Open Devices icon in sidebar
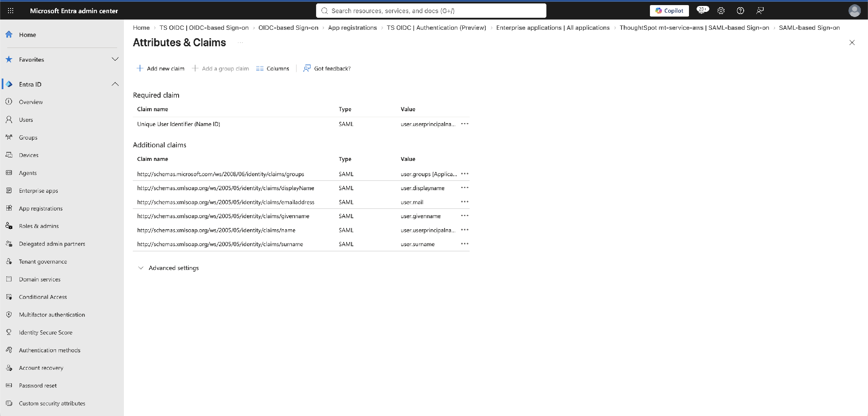Viewport: 868px width, 416px height. tap(9, 155)
